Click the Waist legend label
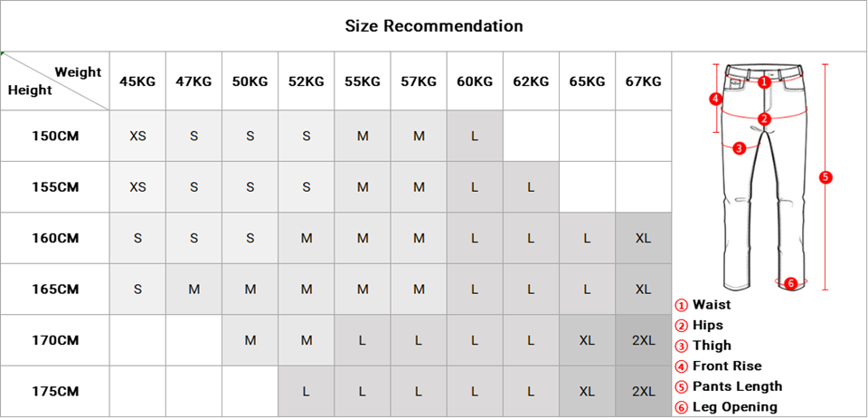This screenshot has height=418, width=868. (712, 305)
